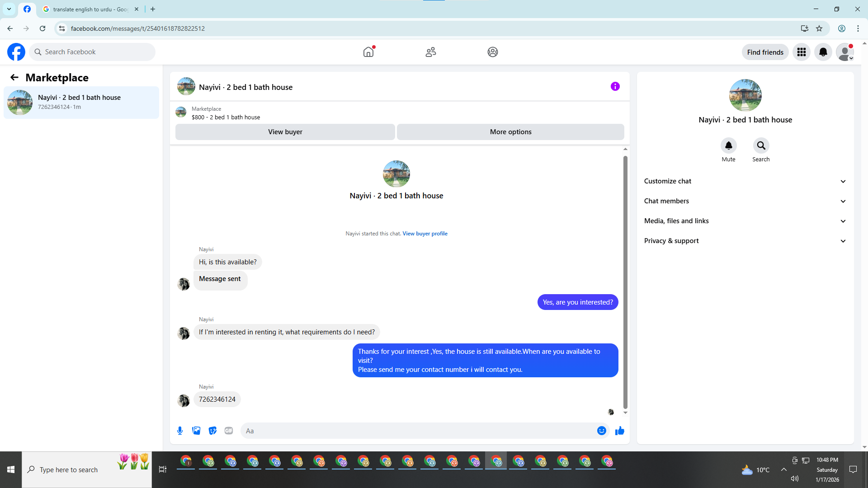The height and width of the screenshot is (488, 868).
Task: Open Facebook notifications bell
Action: [823, 52]
